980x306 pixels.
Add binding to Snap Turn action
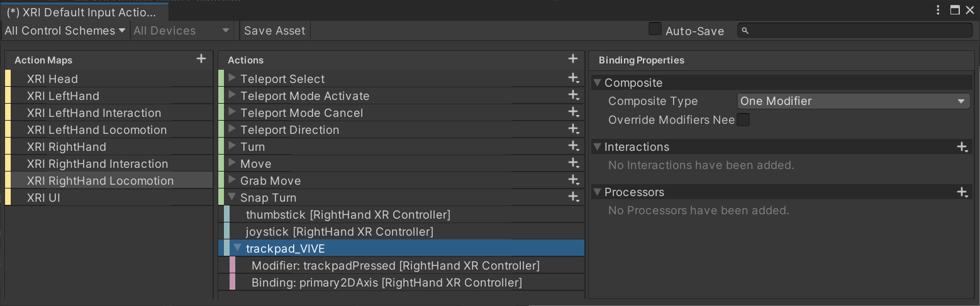point(574,197)
